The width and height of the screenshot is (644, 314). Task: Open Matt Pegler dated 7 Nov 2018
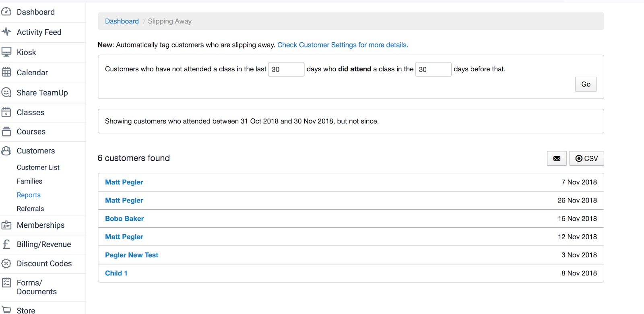click(x=124, y=182)
